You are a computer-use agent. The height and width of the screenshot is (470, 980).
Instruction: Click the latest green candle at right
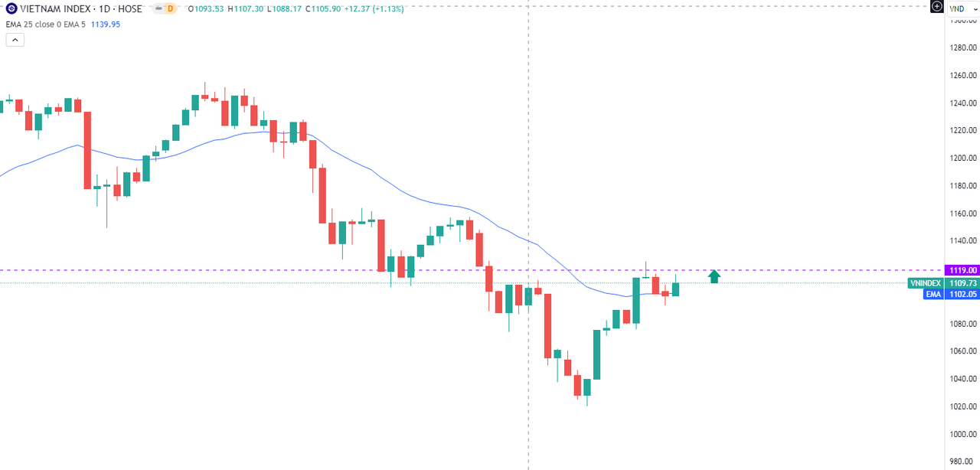click(676, 289)
